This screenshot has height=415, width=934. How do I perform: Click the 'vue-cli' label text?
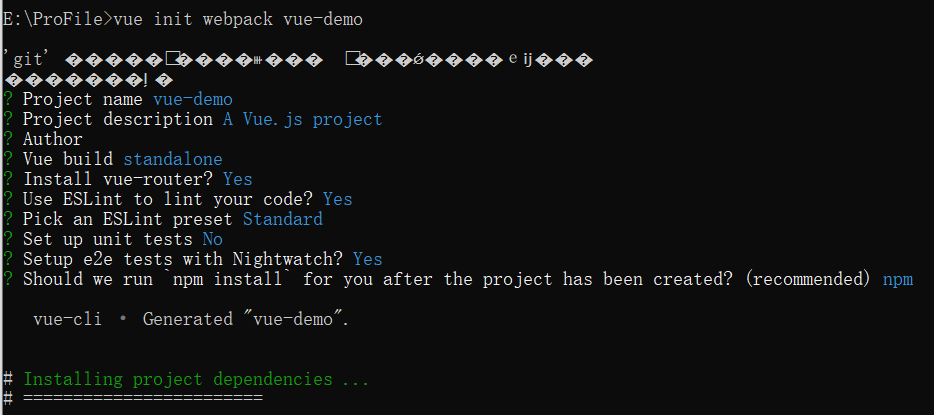coord(67,319)
